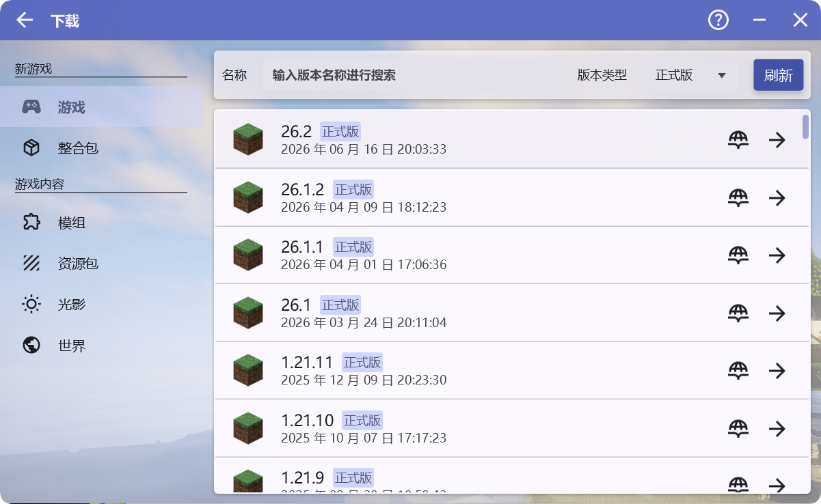Open 模组 section in sidebar

click(x=102, y=223)
